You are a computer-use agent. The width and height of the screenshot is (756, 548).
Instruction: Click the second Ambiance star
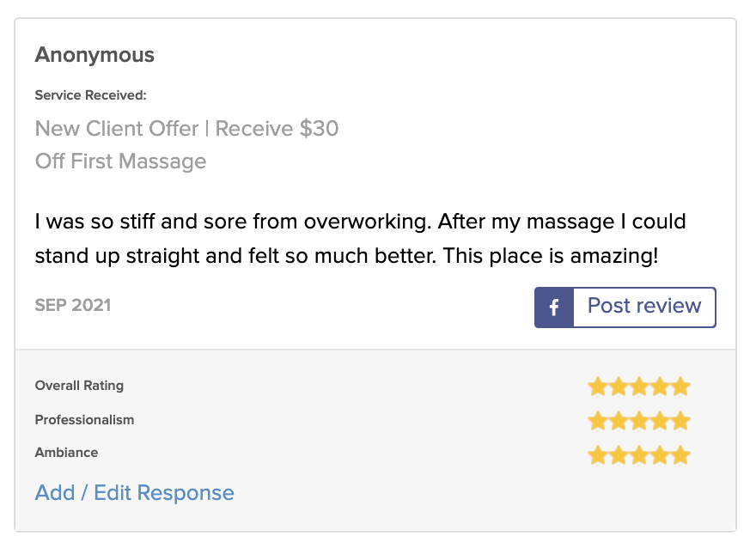[x=619, y=454]
